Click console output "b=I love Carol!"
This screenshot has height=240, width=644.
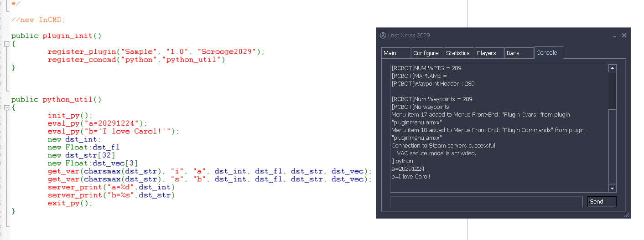pos(410,177)
